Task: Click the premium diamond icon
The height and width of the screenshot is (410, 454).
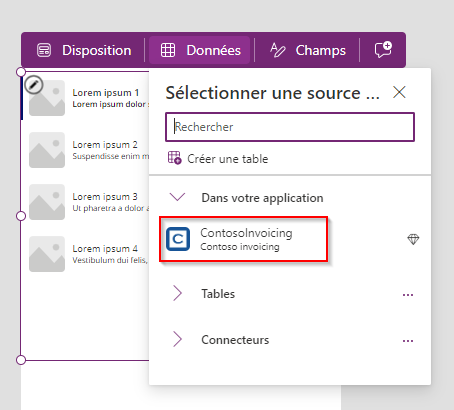Action: [x=413, y=239]
